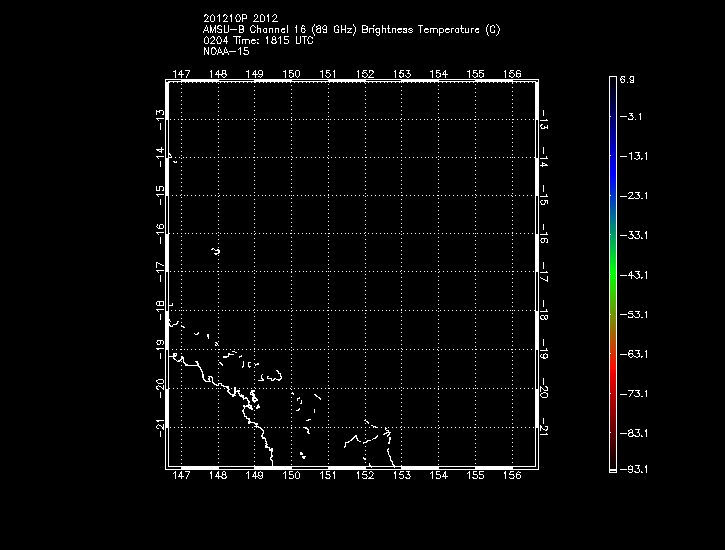Click the top axis longitude label 156
This screenshot has height=550, width=725.
[512, 74]
